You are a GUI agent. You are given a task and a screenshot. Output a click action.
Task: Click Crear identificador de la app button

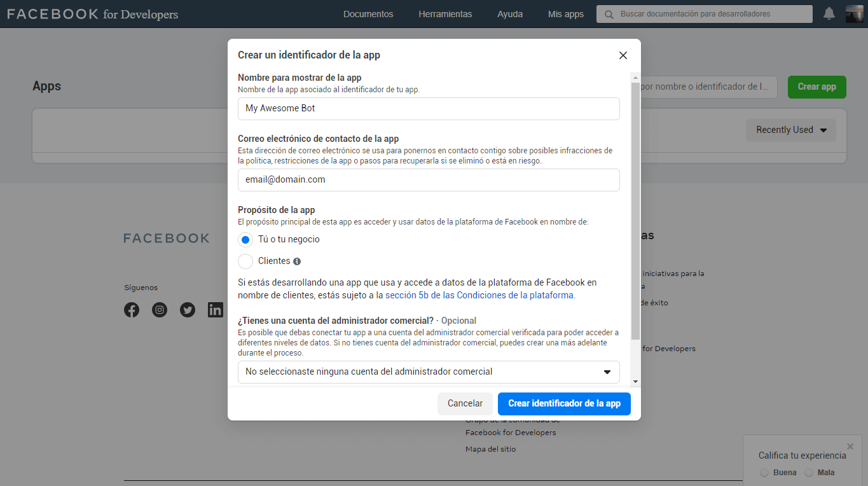coord(564,404)
